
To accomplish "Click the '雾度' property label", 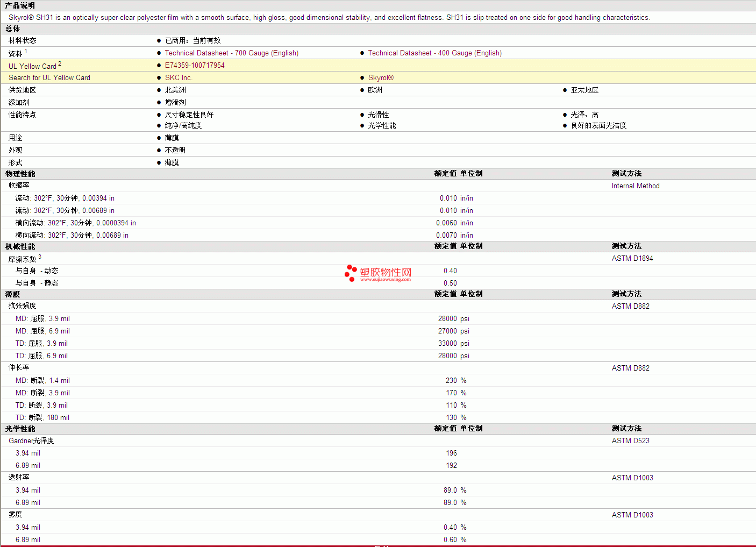I will (x=16, y=514).
